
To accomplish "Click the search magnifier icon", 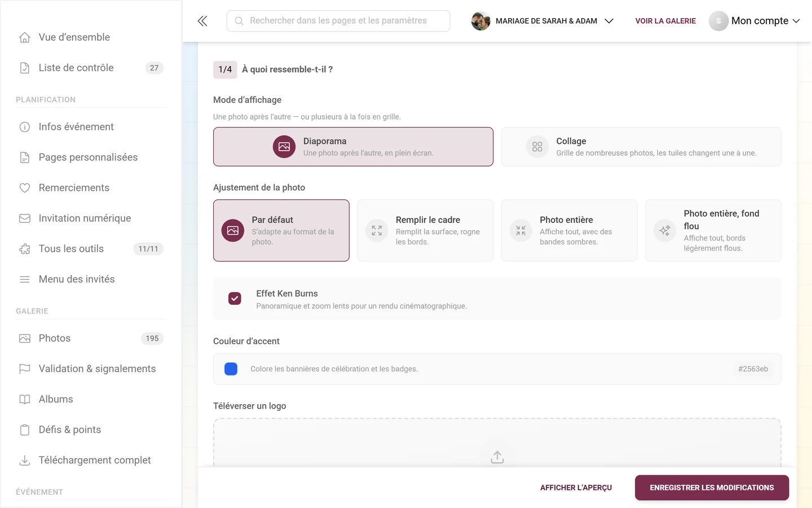I will tap(239, 21).
